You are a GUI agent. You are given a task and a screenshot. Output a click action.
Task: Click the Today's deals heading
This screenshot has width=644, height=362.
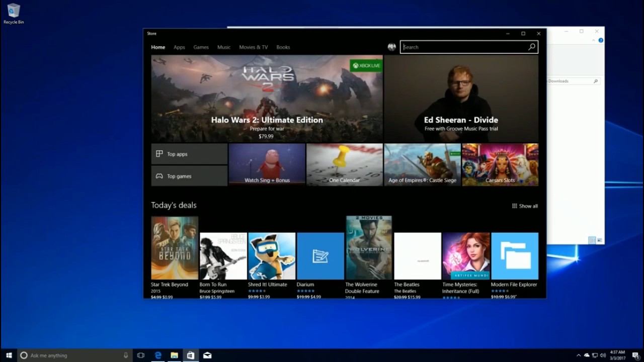coord(174,205)
